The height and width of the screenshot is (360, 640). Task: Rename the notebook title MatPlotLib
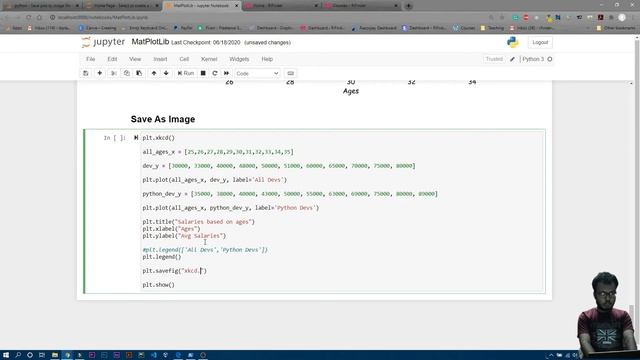point(150,42)
